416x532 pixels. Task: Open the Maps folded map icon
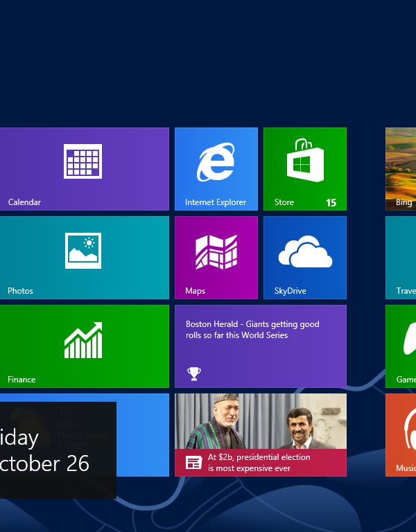click(216, 251)
